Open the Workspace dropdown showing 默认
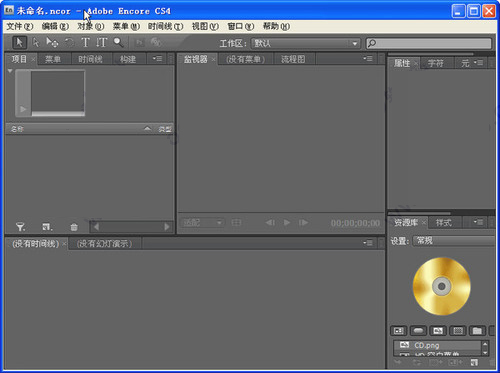Image resolution: width=500 pixels, height=373 pixels. click(306, 43)
